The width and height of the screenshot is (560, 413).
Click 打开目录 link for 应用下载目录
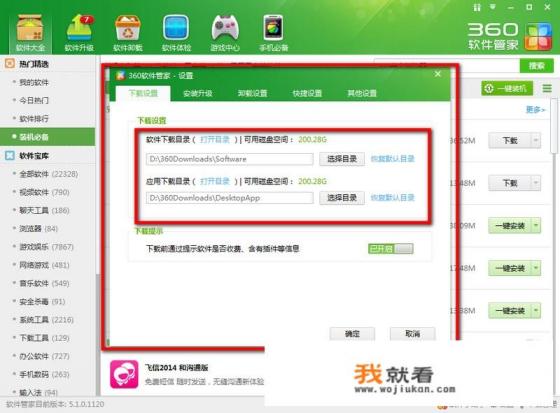pos(215,181)
